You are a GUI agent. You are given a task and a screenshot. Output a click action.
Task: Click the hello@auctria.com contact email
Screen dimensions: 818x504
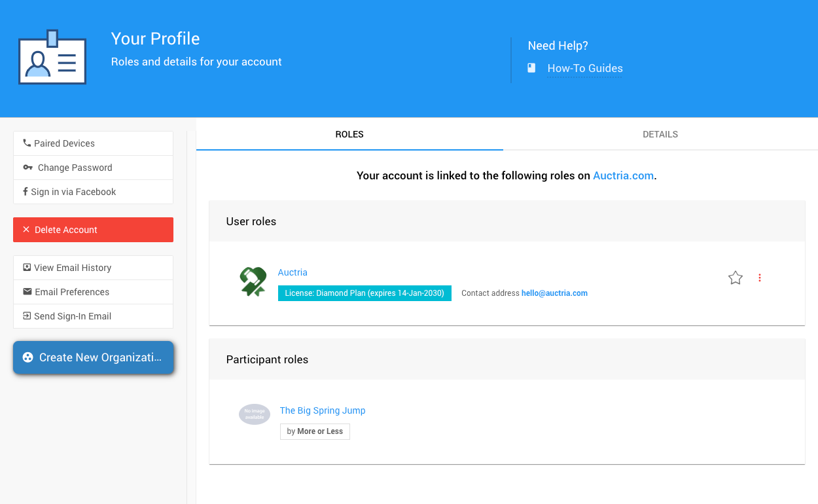point(554,293)
